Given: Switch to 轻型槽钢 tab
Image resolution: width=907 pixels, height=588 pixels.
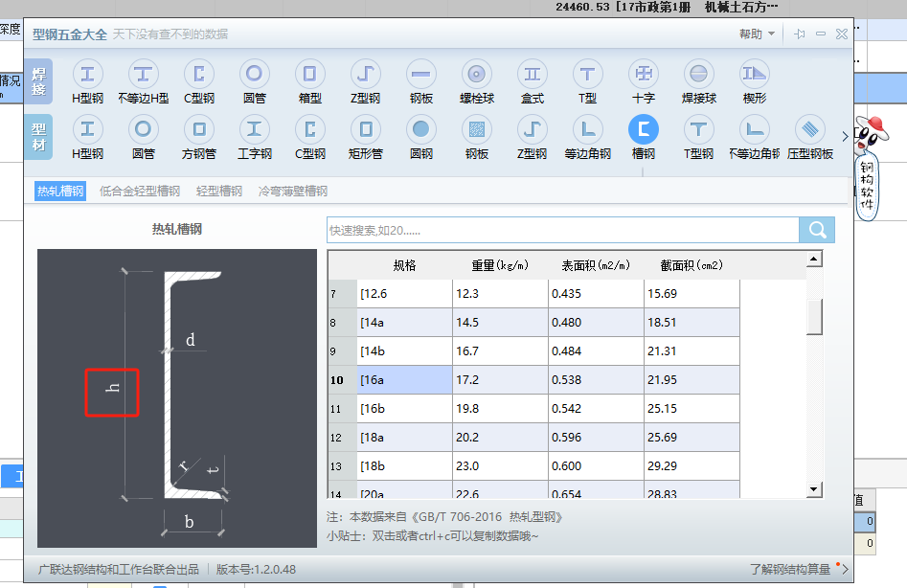Looking at the screenshot, I should [219, 191].
